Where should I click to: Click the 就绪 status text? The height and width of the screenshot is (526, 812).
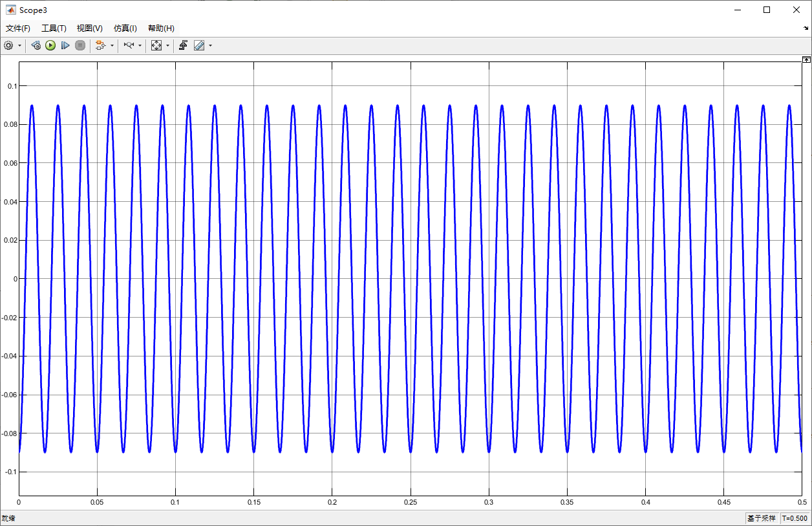pyautogui.click(x=8, y=518)
